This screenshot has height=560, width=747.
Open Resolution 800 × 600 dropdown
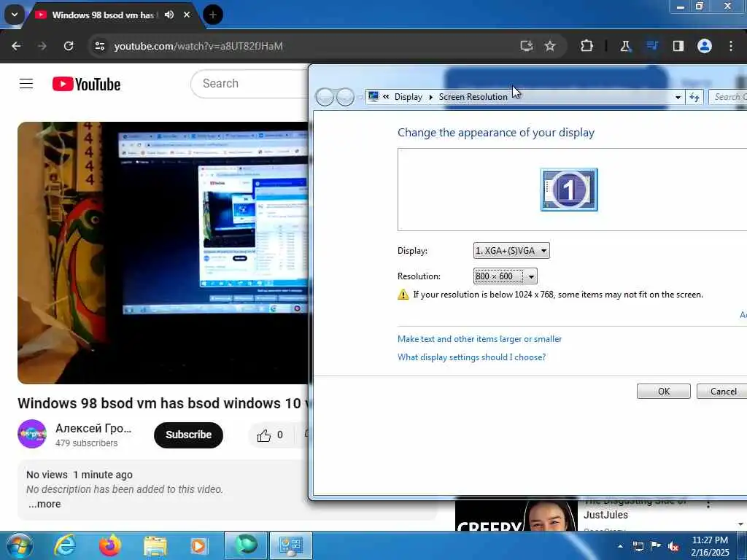505,276
